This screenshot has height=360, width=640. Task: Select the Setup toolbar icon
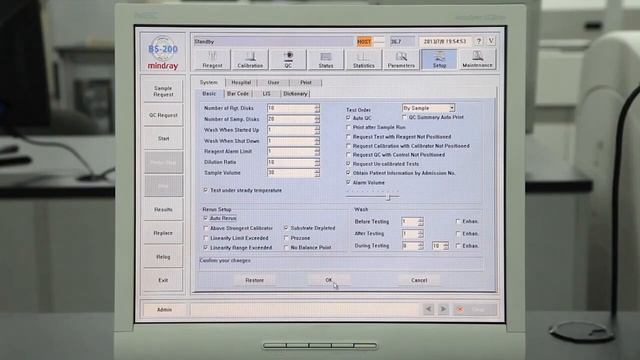click(x=439, y=60)
